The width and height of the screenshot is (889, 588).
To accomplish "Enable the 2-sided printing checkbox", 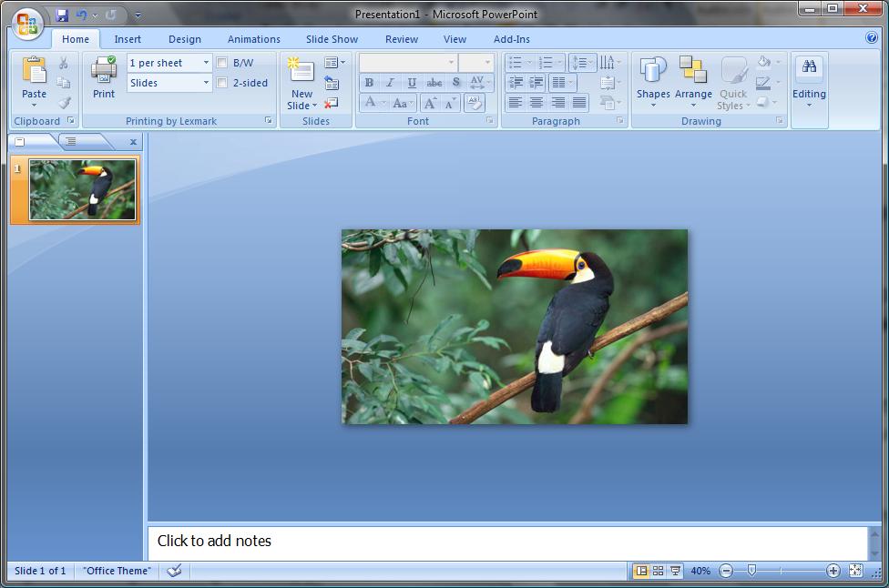I will click(222, 83).
